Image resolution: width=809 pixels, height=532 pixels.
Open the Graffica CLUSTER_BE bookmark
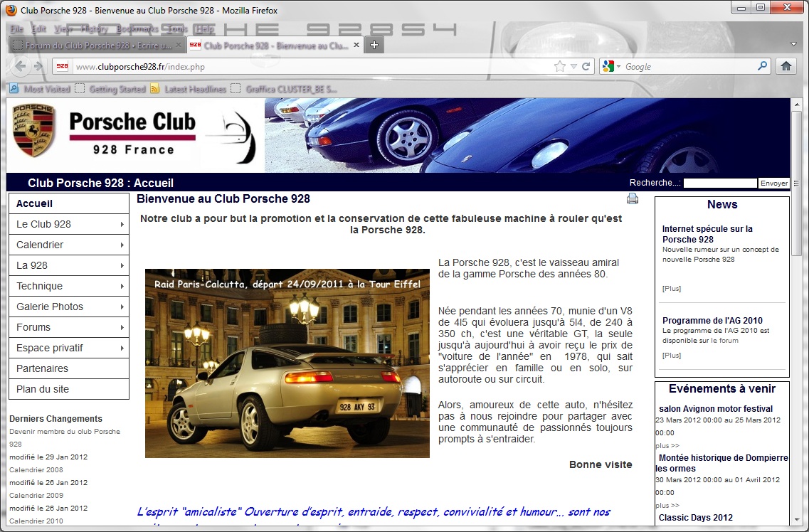click(284, 89)
